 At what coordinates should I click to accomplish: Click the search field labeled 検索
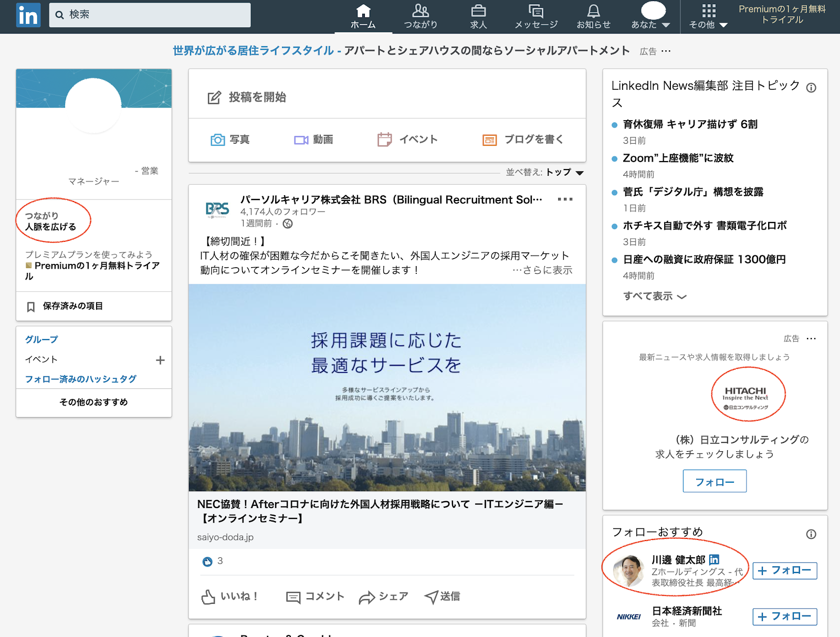coord(150,15)
